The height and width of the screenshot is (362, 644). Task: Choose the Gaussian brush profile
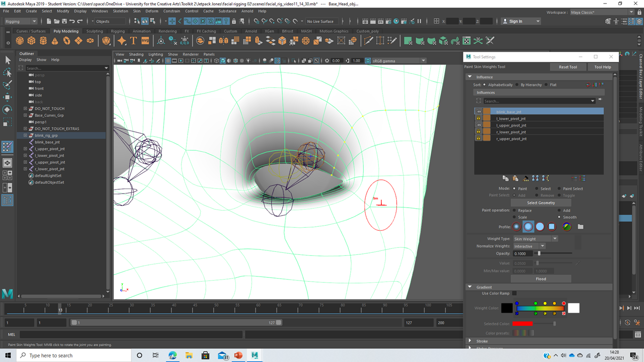516,227
